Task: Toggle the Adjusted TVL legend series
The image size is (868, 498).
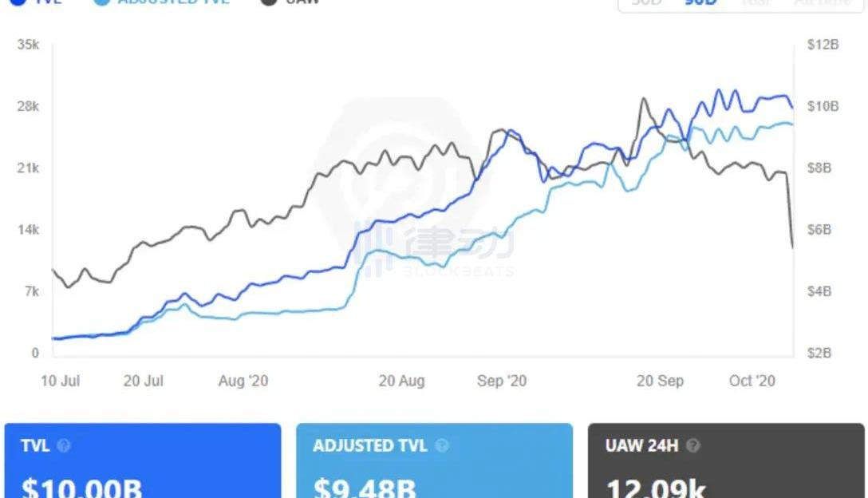Action: [x=161, y=2]
